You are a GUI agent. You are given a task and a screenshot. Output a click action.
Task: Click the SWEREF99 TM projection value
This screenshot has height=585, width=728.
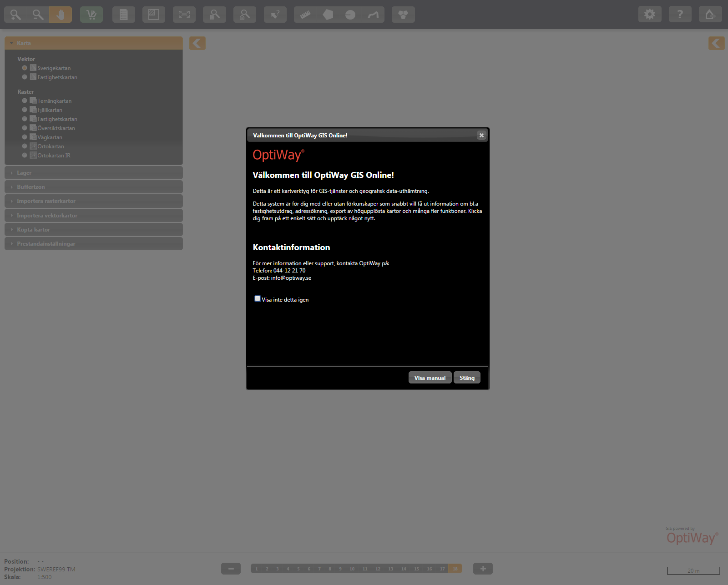pyautogui.click(x=56, y=569)
